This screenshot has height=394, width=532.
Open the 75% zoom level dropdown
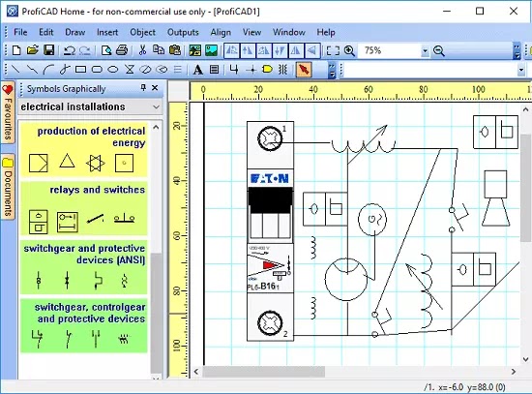pos(425,51)
